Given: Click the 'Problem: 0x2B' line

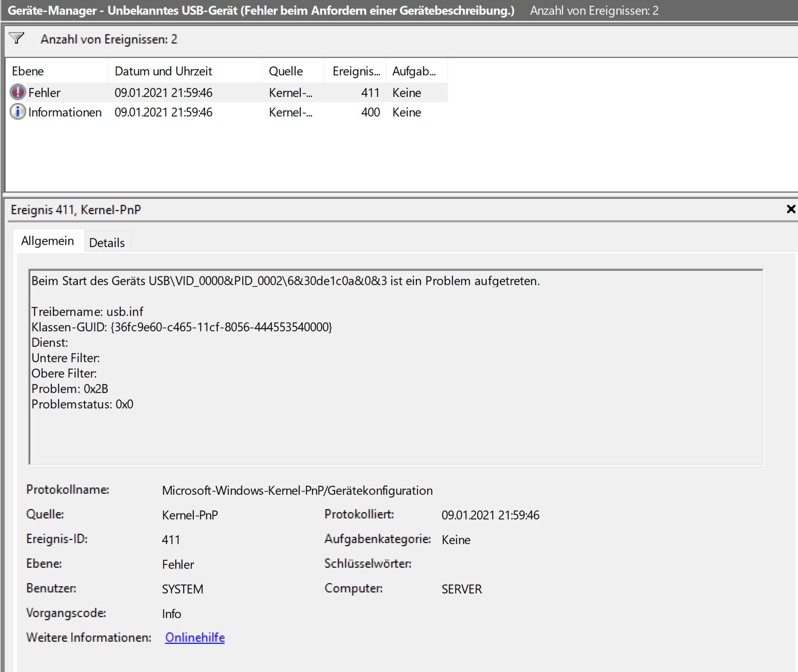Looking at the screenshot, I should 70,389.
